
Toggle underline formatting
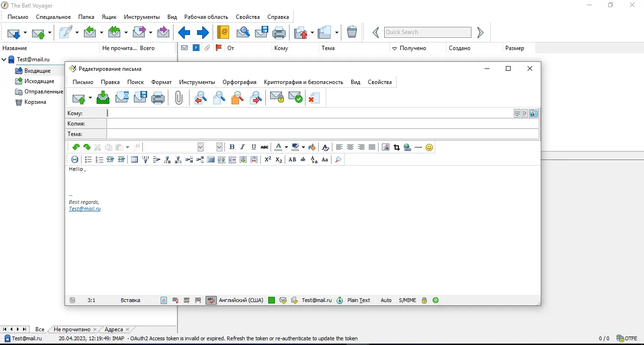[254, 147]
